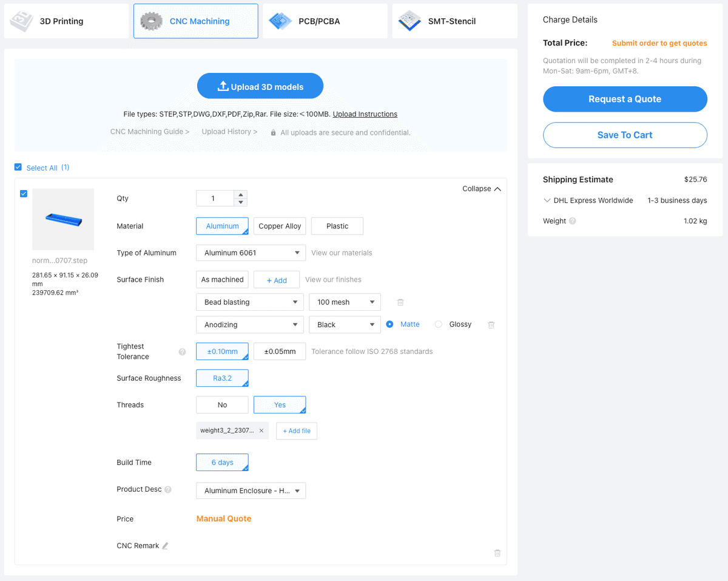Delete the Bead blasting finish row
The height and width of the screenshot is (581, 728).
pos(400,302)
